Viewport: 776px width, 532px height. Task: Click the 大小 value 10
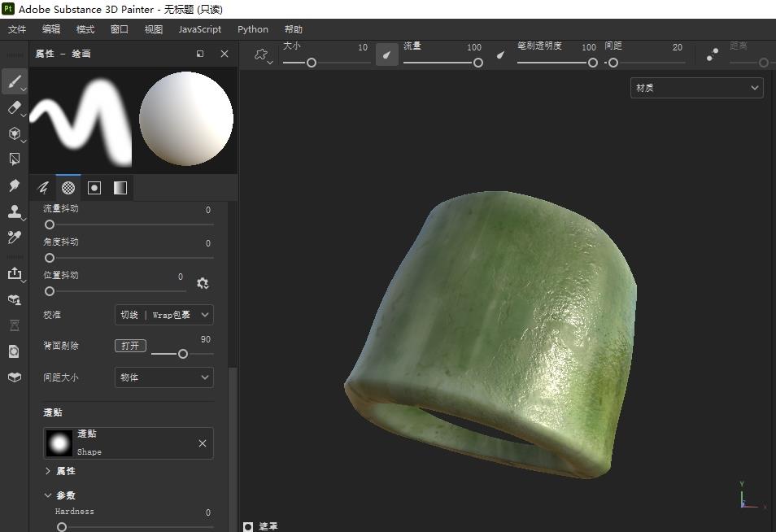click(x=363, y=47)
